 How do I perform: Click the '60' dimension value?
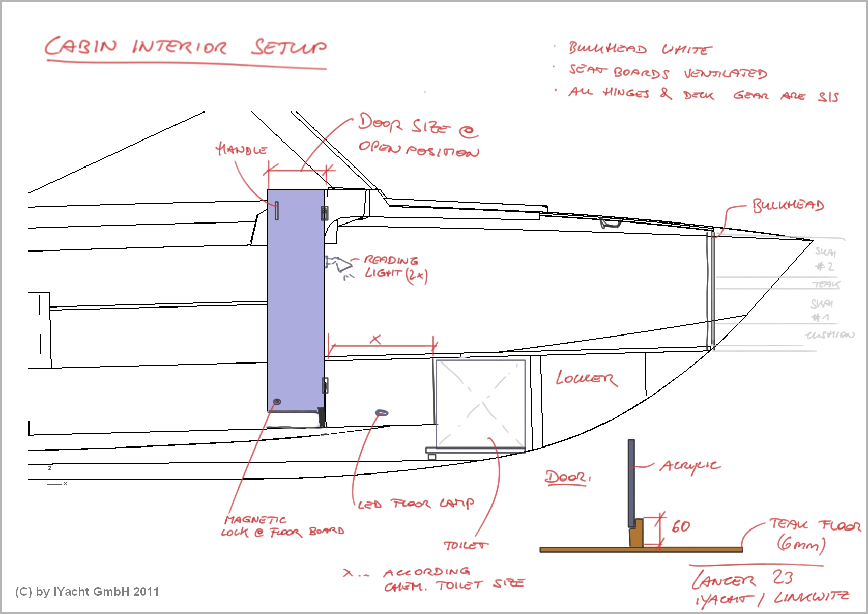pos(681,526)
